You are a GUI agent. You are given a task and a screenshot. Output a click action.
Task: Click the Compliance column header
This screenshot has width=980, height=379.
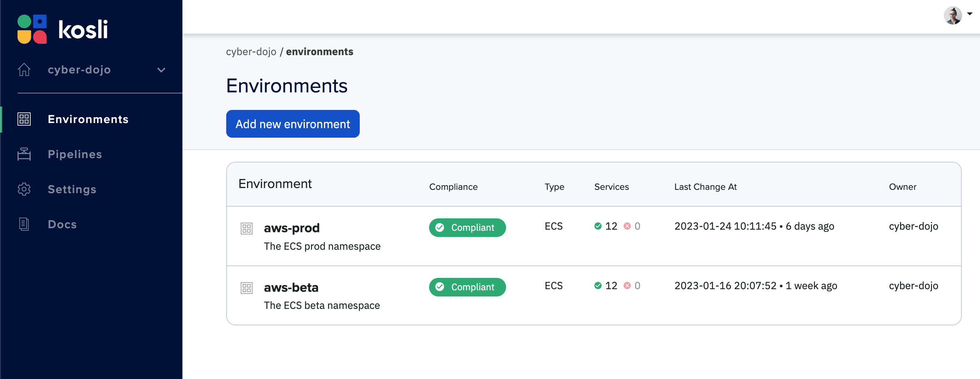pyautogui.click(x=453, y=187)
